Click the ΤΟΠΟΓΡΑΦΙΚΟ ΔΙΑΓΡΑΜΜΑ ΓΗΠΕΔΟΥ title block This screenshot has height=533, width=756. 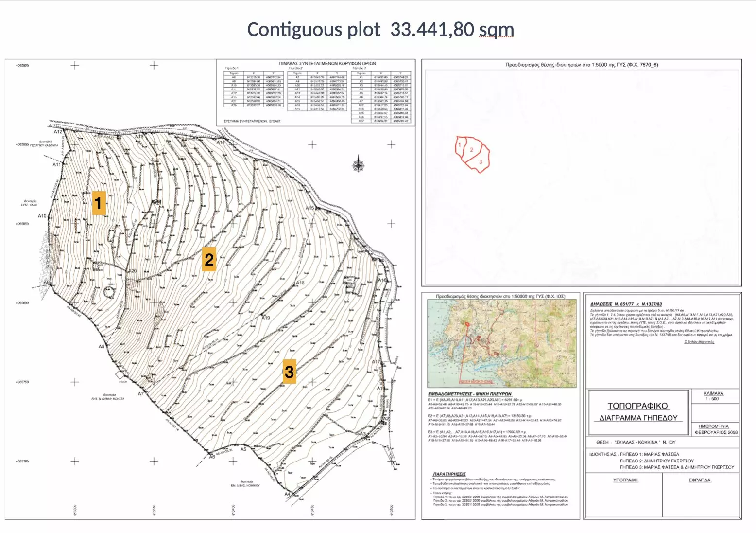(x=637, y=411)
